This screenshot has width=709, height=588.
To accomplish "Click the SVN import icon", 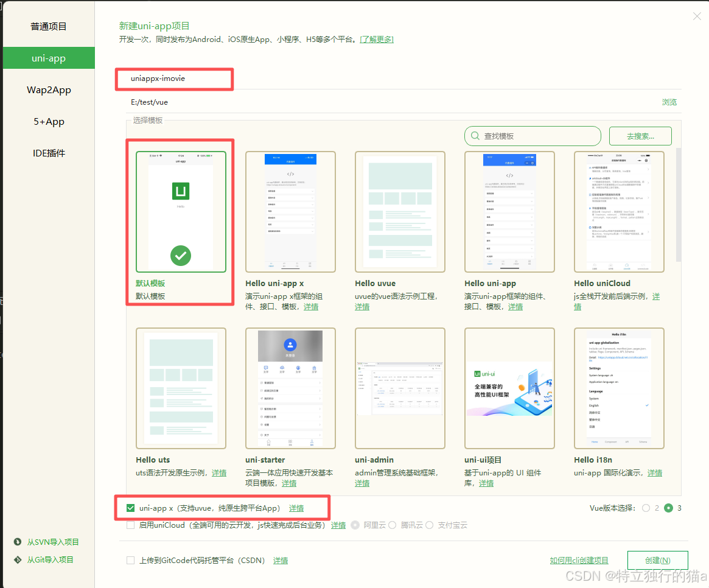I will [18, 541].
